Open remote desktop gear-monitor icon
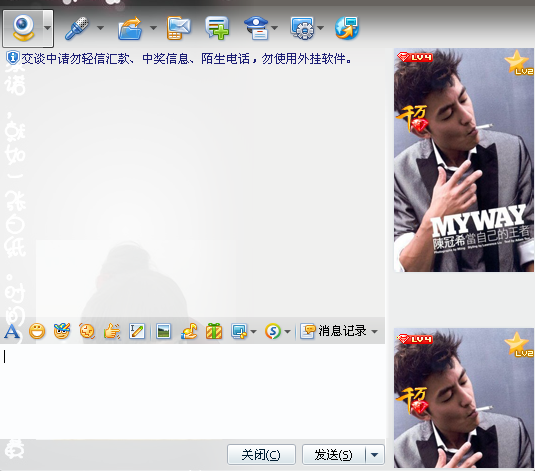The width and height of the screenshot is (535, 471). (302, 29)
